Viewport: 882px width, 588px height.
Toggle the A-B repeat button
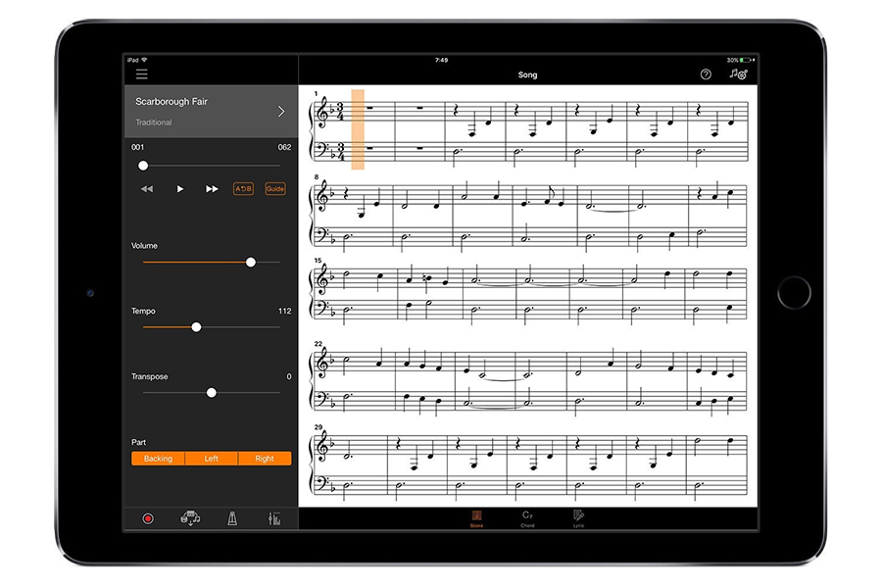pos(243,189)
